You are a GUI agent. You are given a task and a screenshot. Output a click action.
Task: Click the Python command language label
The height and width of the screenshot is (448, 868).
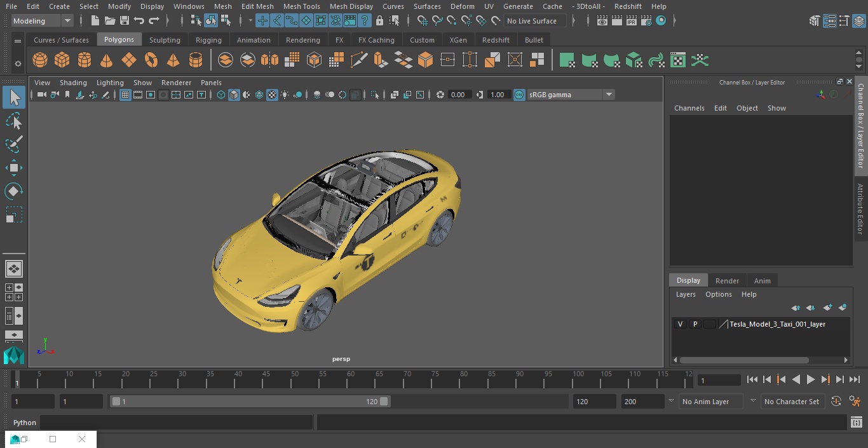[x=25, y=423]
